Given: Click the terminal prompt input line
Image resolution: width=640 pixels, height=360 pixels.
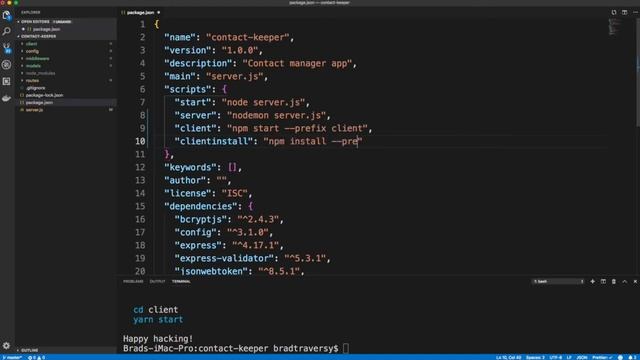Looking at the screenshot, I should (x=236, y=349).
